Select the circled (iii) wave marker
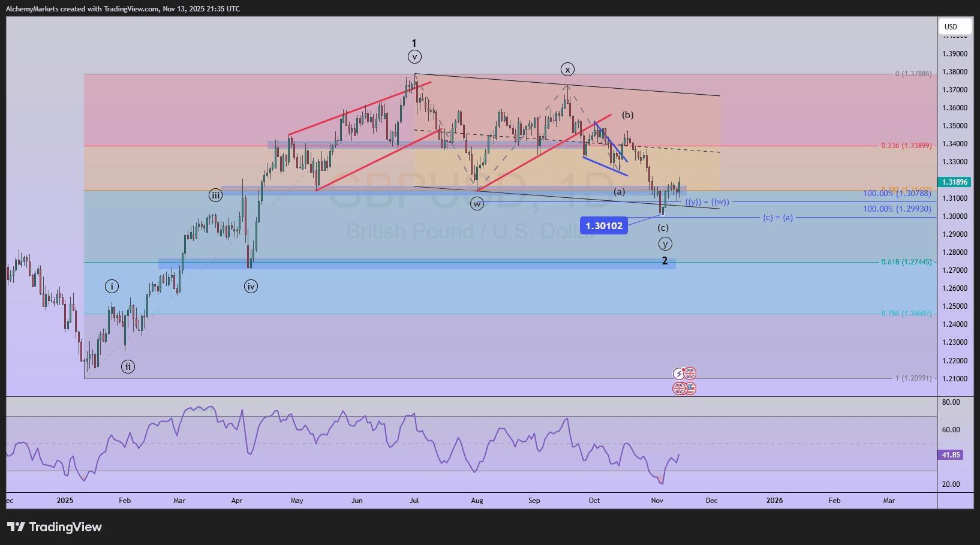Screen dimensions: 980x545 pyautogui.click(x=215, y=195)
